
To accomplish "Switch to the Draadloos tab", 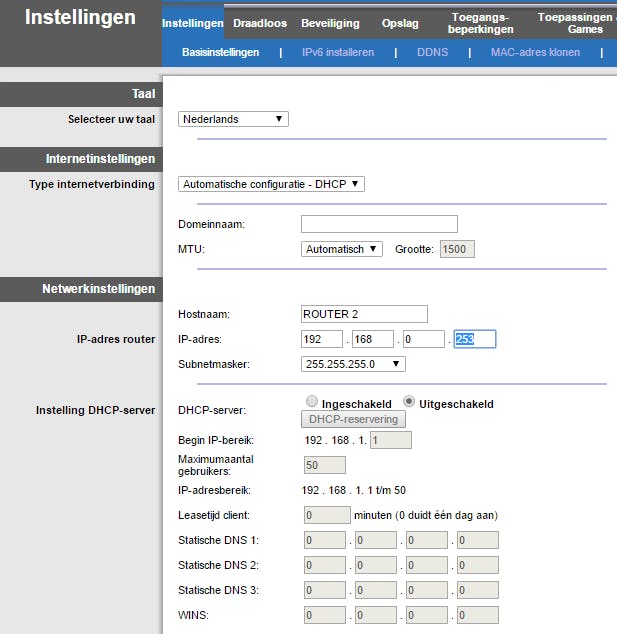I will click(261, 23).
